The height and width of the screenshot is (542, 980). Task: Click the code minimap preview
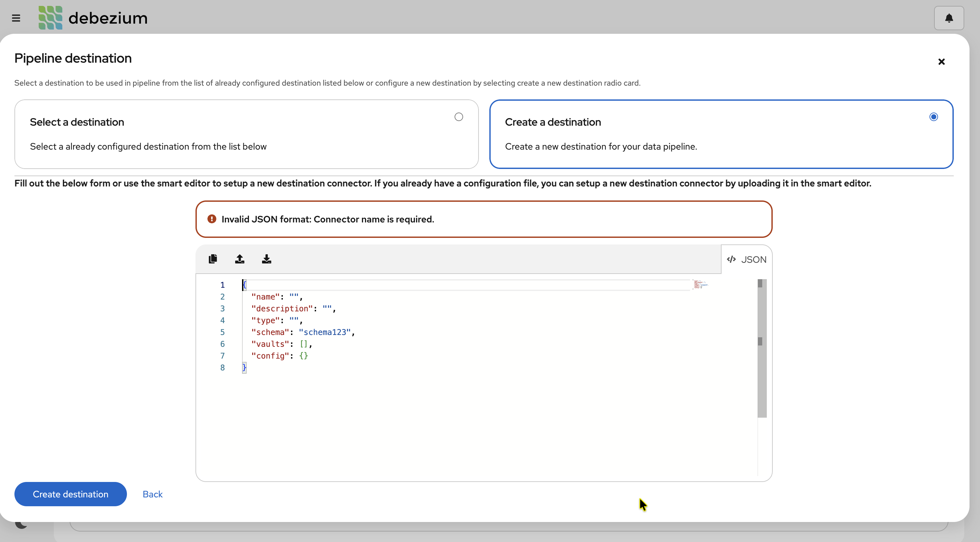coord(700,284)
